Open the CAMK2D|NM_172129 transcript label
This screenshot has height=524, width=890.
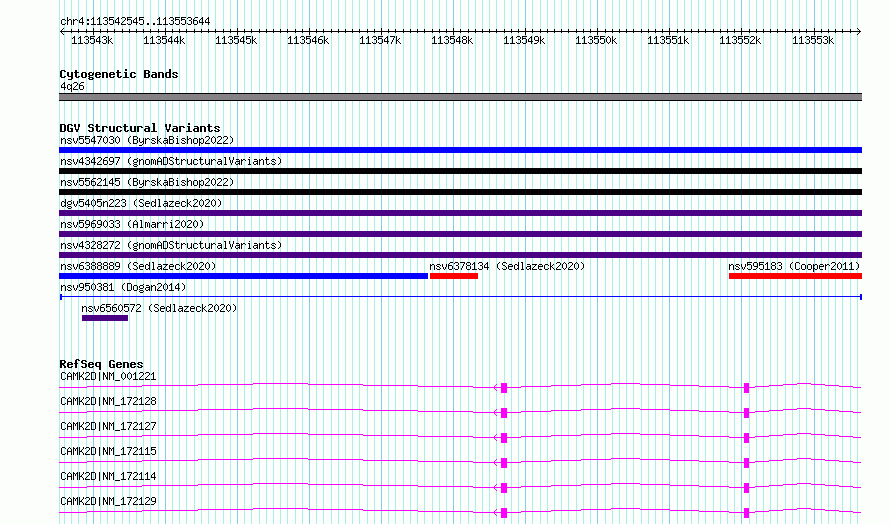tap(108, 501)
